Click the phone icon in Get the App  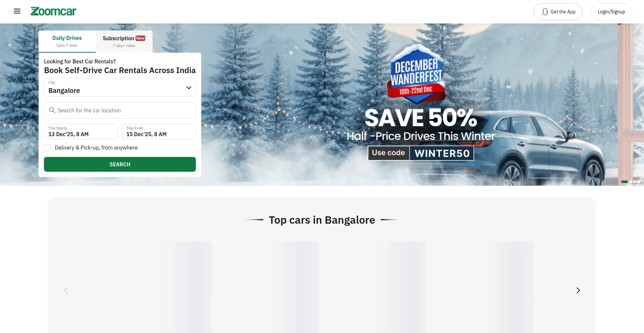[545, 12]
